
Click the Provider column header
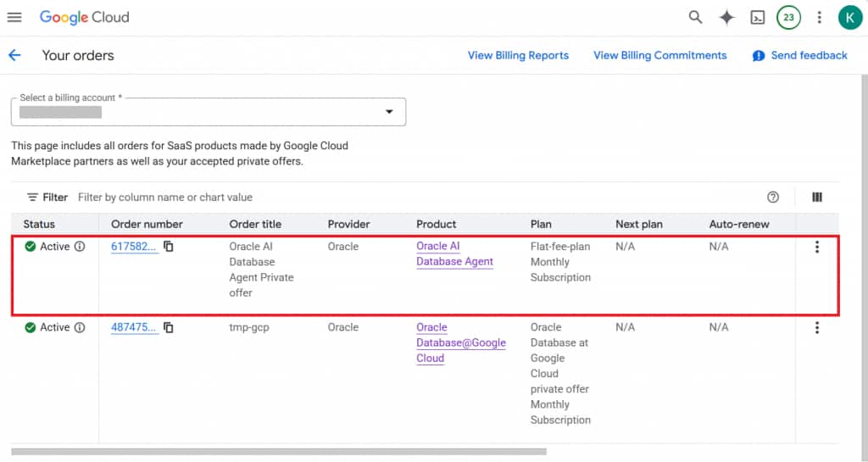point(348,224)
